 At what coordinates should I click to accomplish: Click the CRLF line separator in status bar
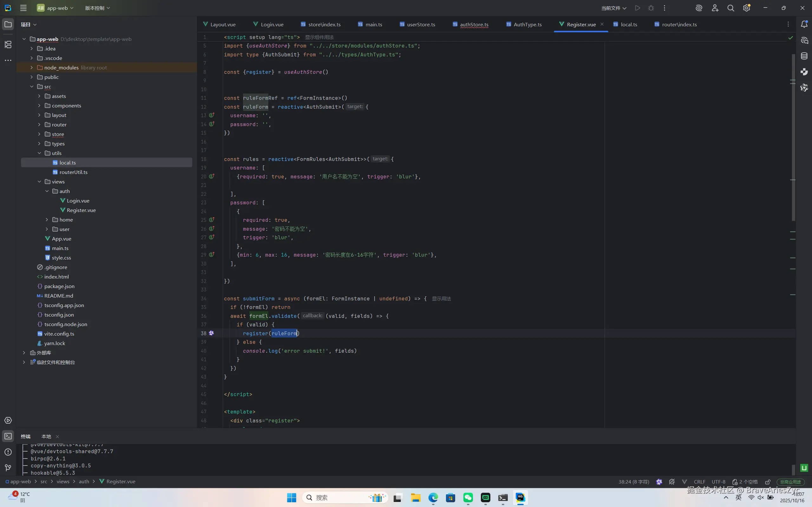coord(699,482)
